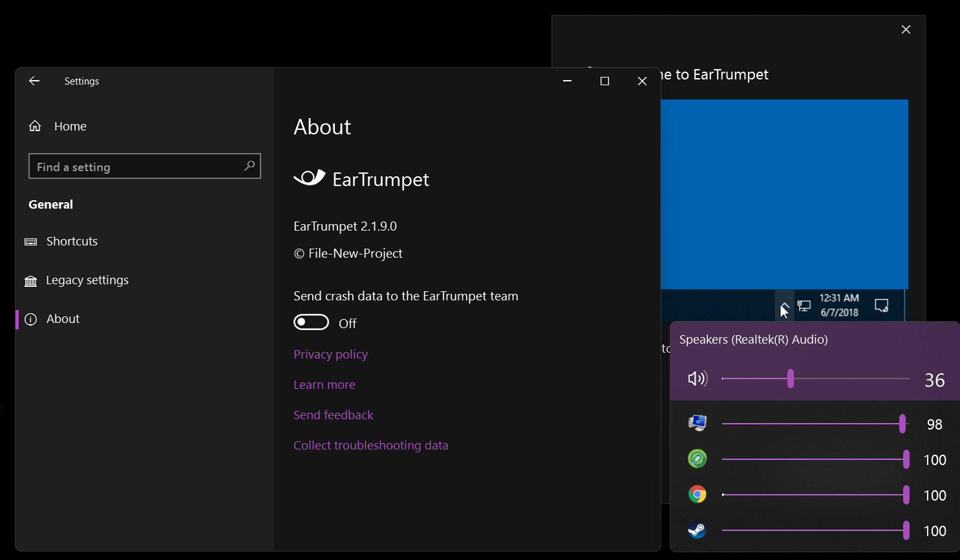Click the Chrome icon in the volume mixer
Image resolution: width=960 pixels, height=560 pixels.
[x=698, y=494]
